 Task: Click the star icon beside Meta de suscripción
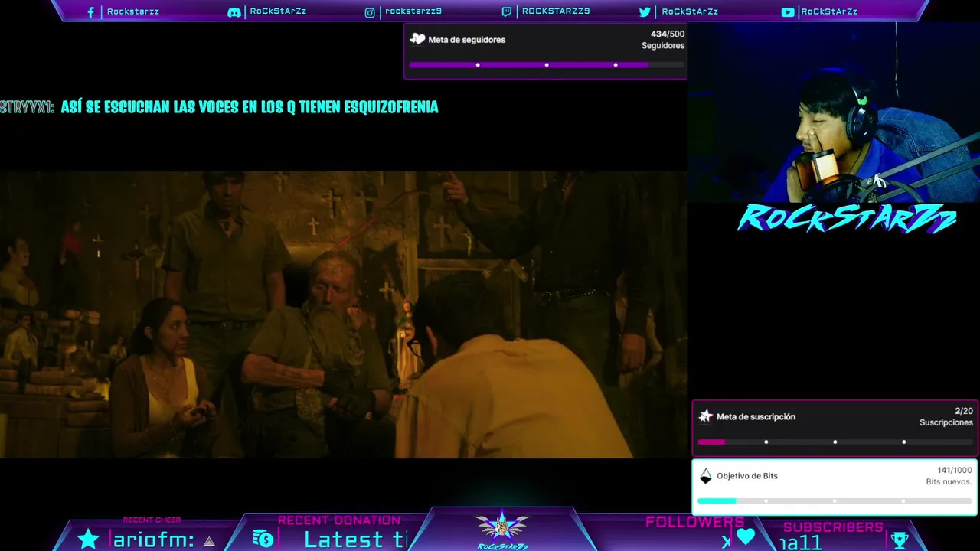(706, 416)
